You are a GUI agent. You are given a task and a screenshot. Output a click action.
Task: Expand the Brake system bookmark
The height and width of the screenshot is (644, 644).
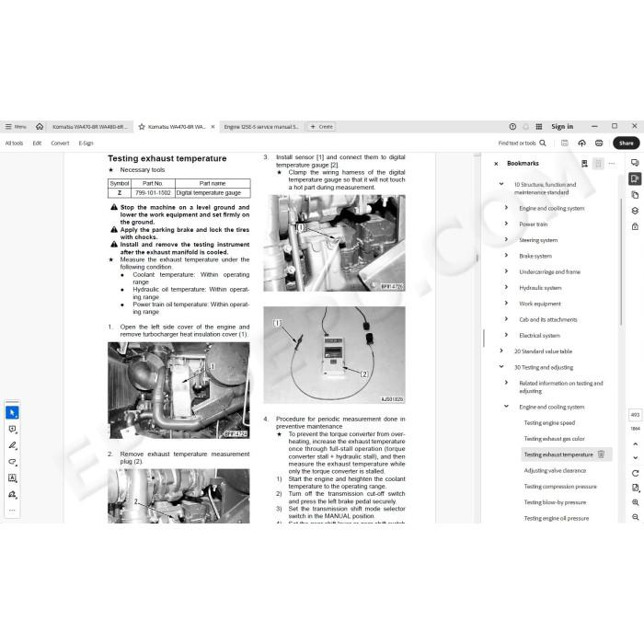click(506, 256)
